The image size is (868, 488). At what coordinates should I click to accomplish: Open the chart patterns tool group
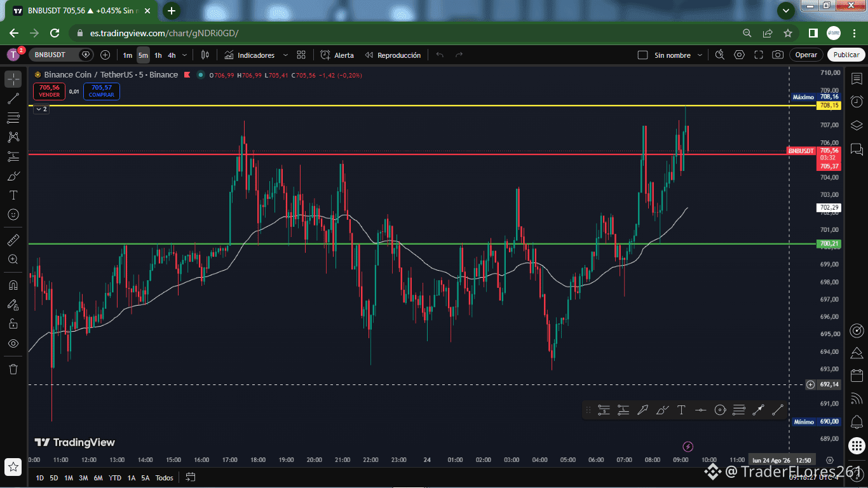coord(13,137)
